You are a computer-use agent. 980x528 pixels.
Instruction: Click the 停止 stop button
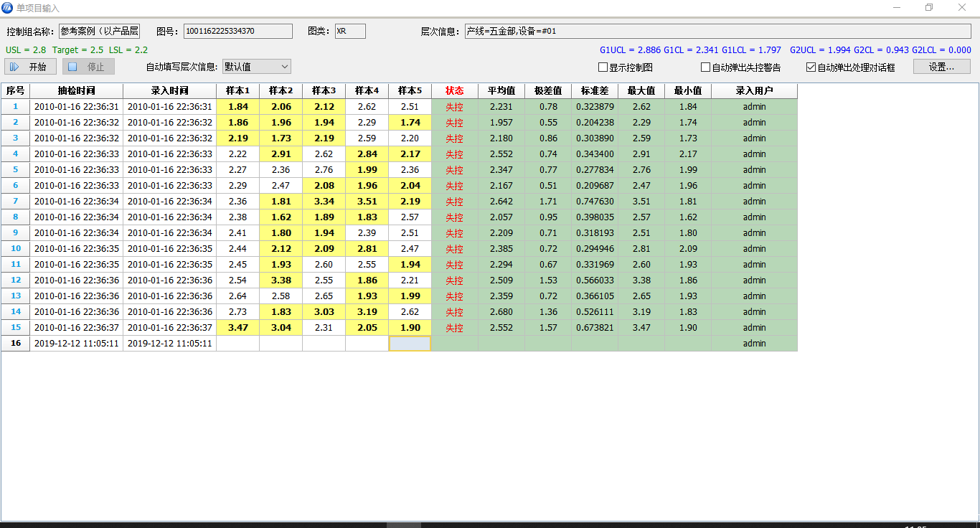88,67
